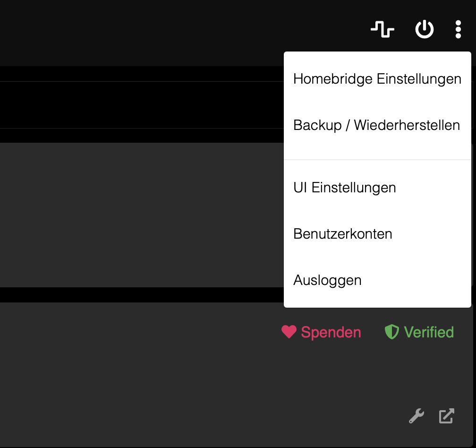The image size is (476, 448).
Task: Follow the Spenden link text
Action: 331,332
